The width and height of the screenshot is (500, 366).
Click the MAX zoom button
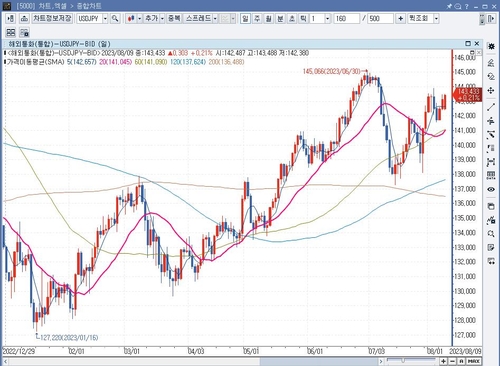click(474, 361)
